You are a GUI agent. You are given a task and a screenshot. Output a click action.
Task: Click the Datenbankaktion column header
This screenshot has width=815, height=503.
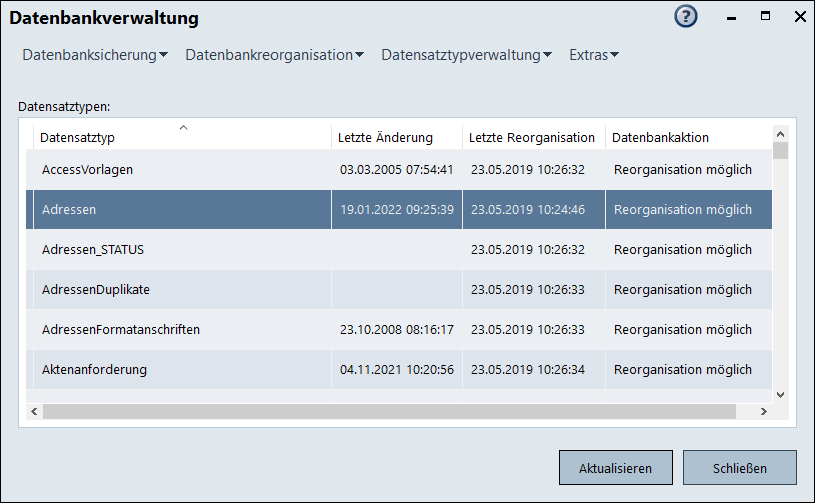[x=660, y=137]
